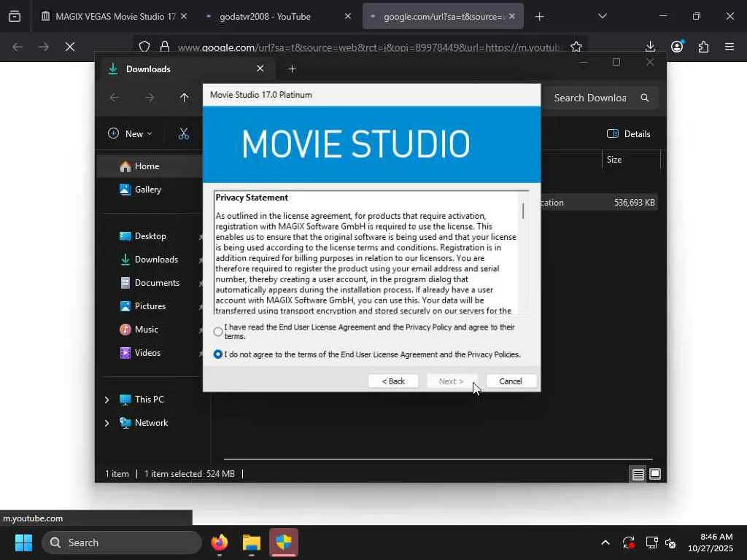Click the installer shield taskbar icon
This screenshot has height=560, width=747.
(x=284, y=542)
